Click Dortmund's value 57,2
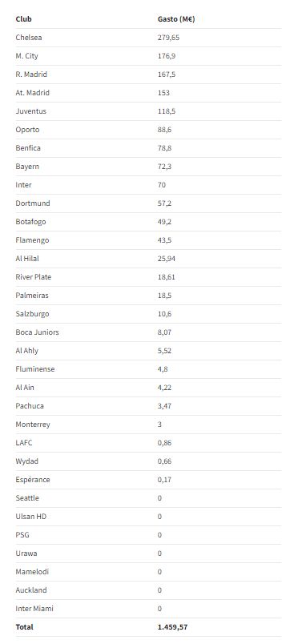The height and width of the screenshot is (644, 302). [x=165, y=203]
